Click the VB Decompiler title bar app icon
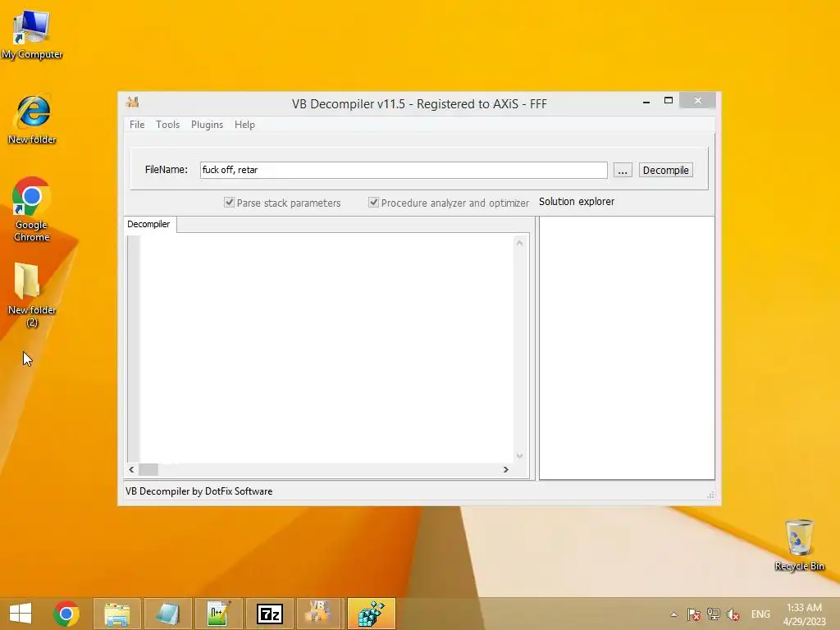Image resolution: width=840 pixels, height=630 pixels. pos(132,102)
